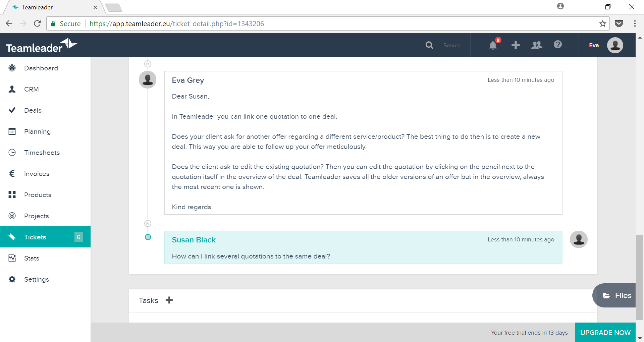Click Eva Grey's timestamp 'Less than 10 minutes ago'
Viewport: 644px width, 342px height.
521,80
